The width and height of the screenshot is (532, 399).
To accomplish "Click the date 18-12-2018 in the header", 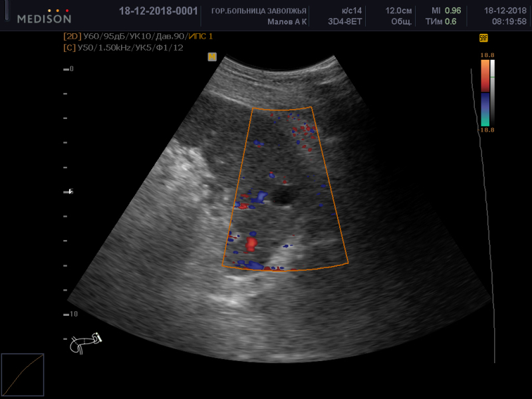I will tap(505, 11).
